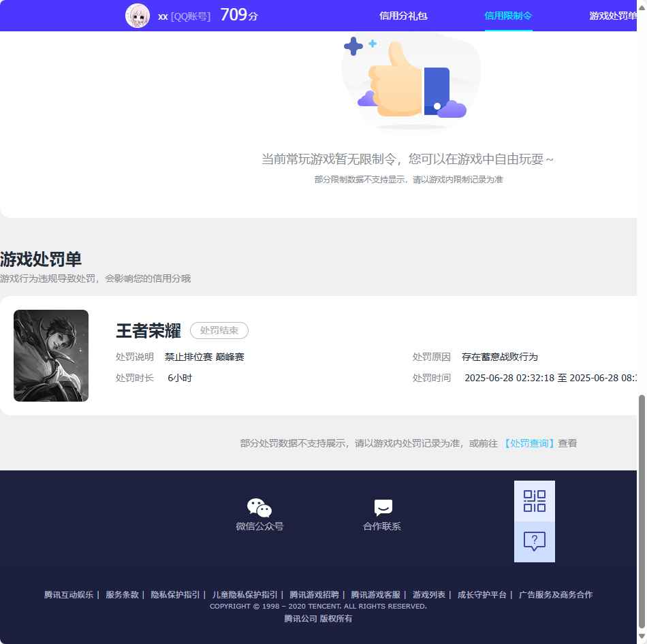Open the 广告服务及商务合作 footer link
This screenshot has width=647, height=644.
click(x=555, y=594)
